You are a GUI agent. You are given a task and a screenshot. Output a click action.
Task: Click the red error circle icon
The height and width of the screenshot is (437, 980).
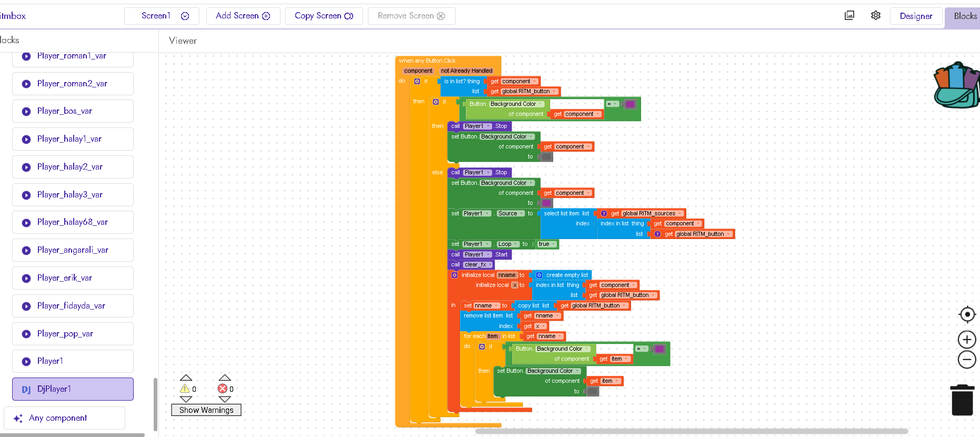223,389
